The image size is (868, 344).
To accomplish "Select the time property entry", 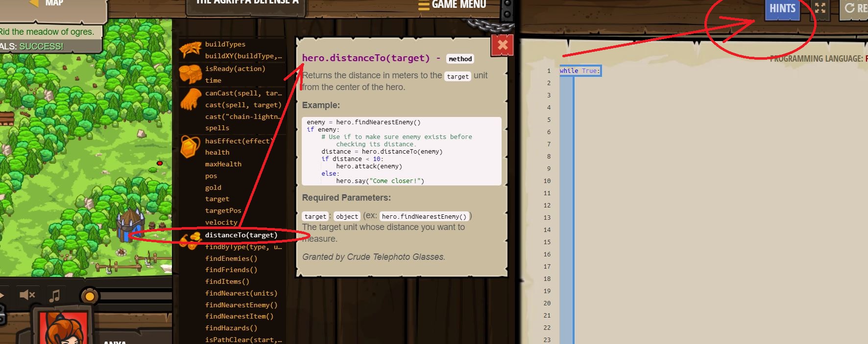I will point(213,80).
